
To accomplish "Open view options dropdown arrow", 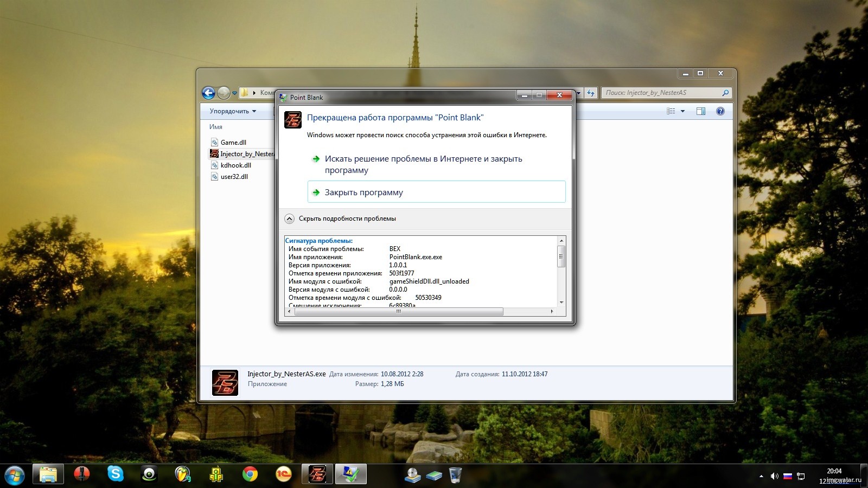I will pos(682,111).
